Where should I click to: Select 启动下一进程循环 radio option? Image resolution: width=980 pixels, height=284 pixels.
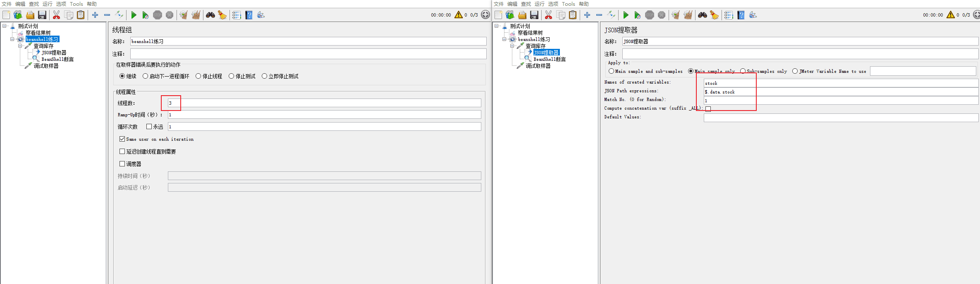click(145, 76)
